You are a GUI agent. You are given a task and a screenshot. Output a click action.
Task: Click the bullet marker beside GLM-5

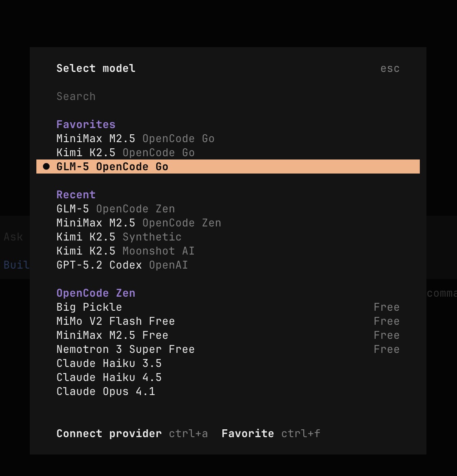tap(47, 167)
